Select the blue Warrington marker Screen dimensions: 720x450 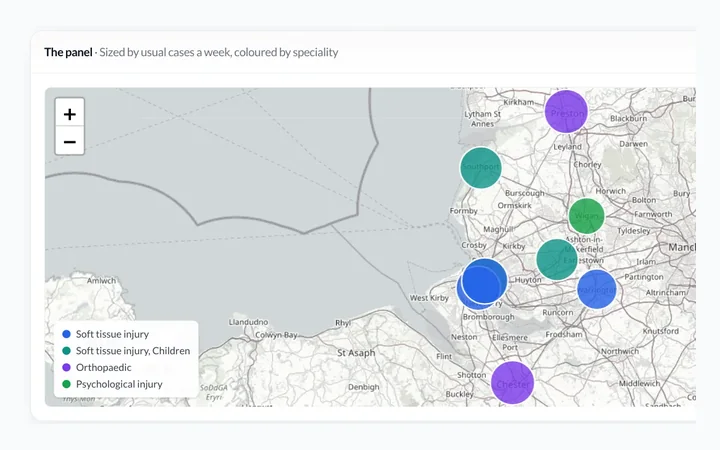596,289
